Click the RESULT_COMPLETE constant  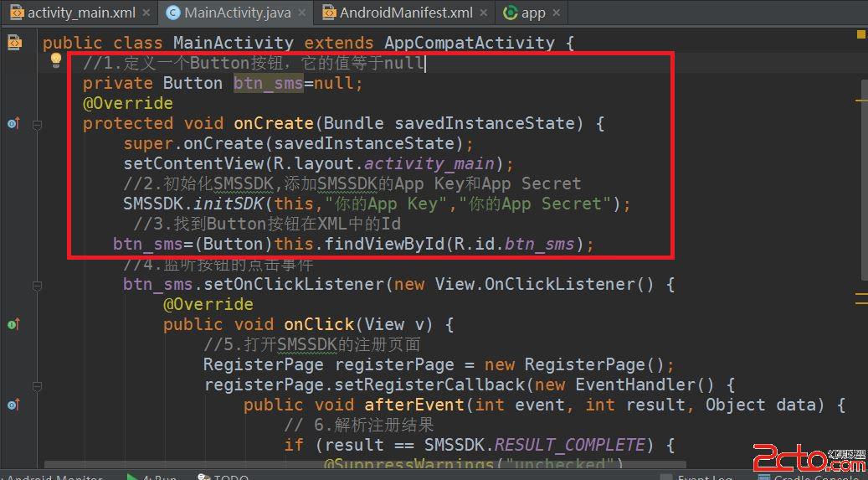pyautogui.click(x=569, y=445)
